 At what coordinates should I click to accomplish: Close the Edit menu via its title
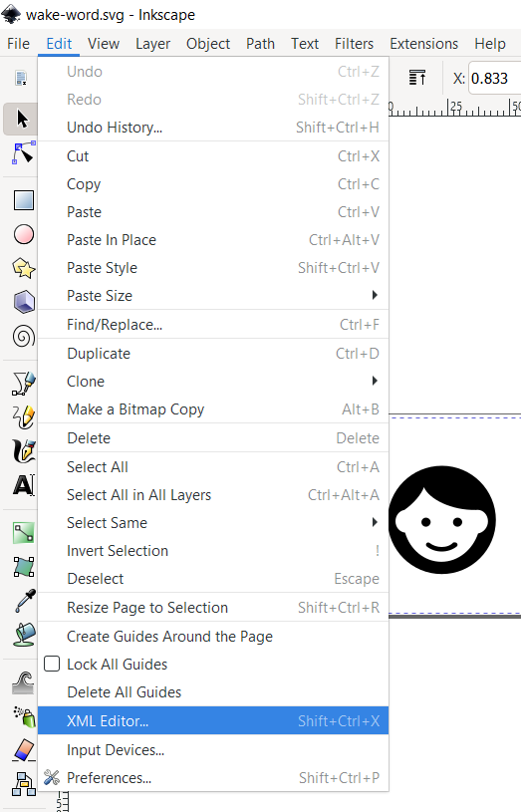59,44
